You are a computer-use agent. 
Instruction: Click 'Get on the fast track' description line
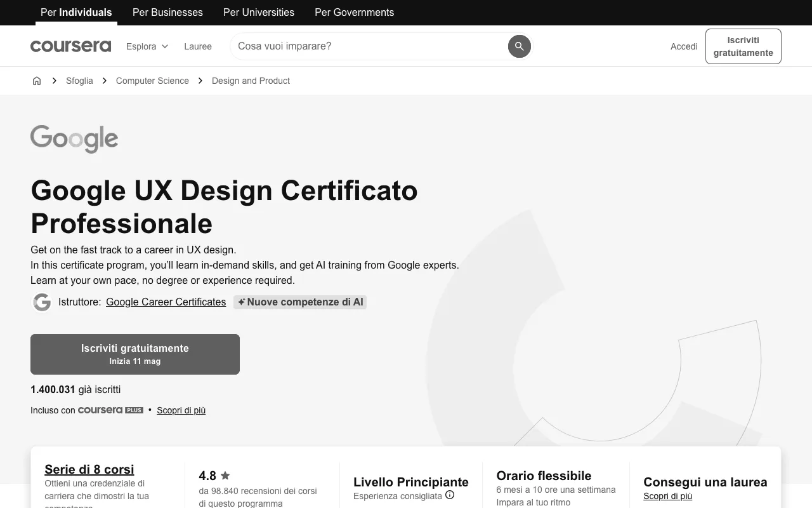133,250
